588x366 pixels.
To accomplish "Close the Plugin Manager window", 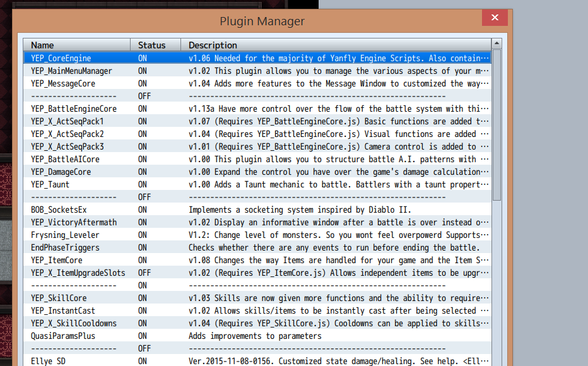I will pos(495,17).
